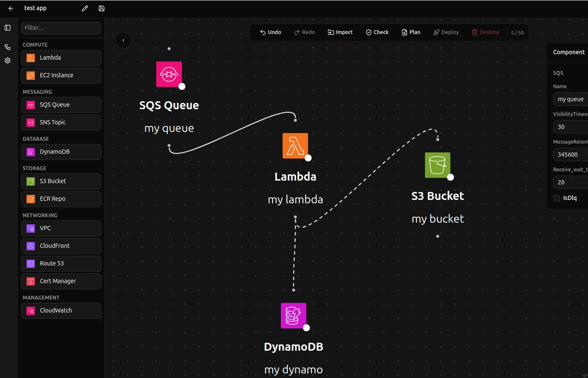Image resolution: width=588 pixels, height=378 pixels.
Task: Click the connection handle on Lambda node
Action: click(308, 158)
